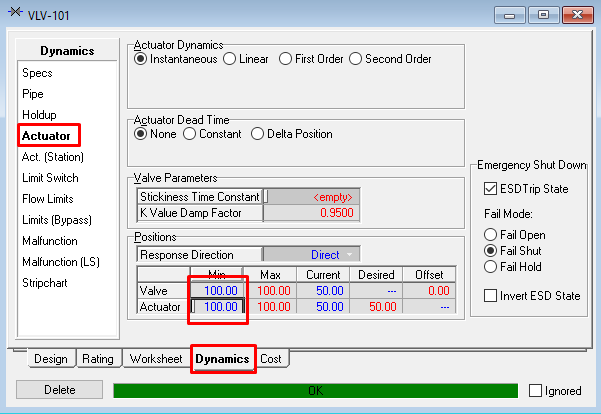601x414 pixels.
Task: Click the Valve Desired cell
Action: (376, 291)
